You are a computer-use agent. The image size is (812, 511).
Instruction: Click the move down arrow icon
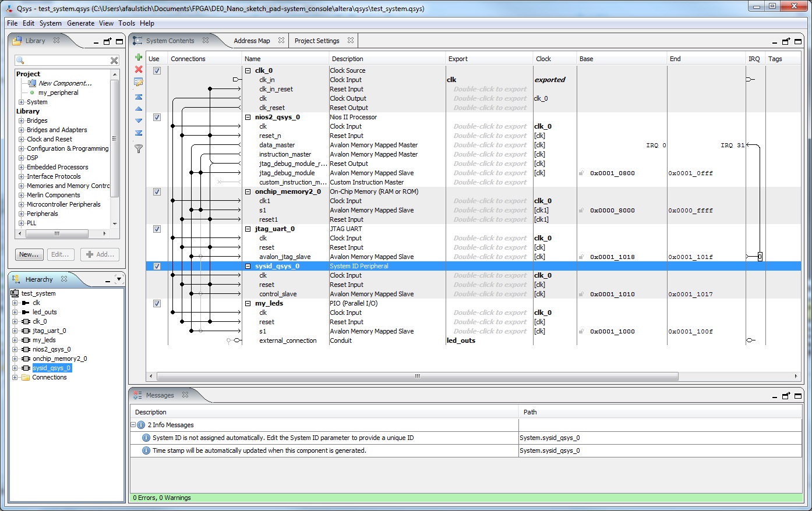coord(139,120)
